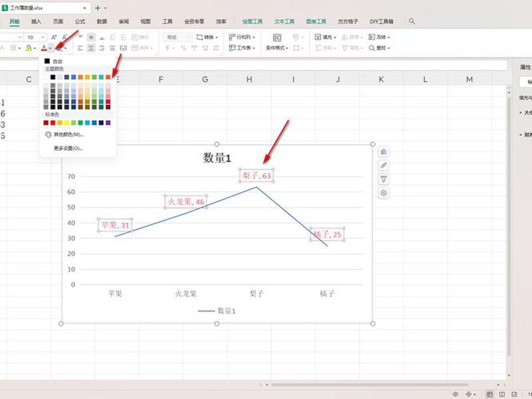This screenshot has width=532, height=399.
Task: Open the chart style brush button
Action: click(384, 166)
